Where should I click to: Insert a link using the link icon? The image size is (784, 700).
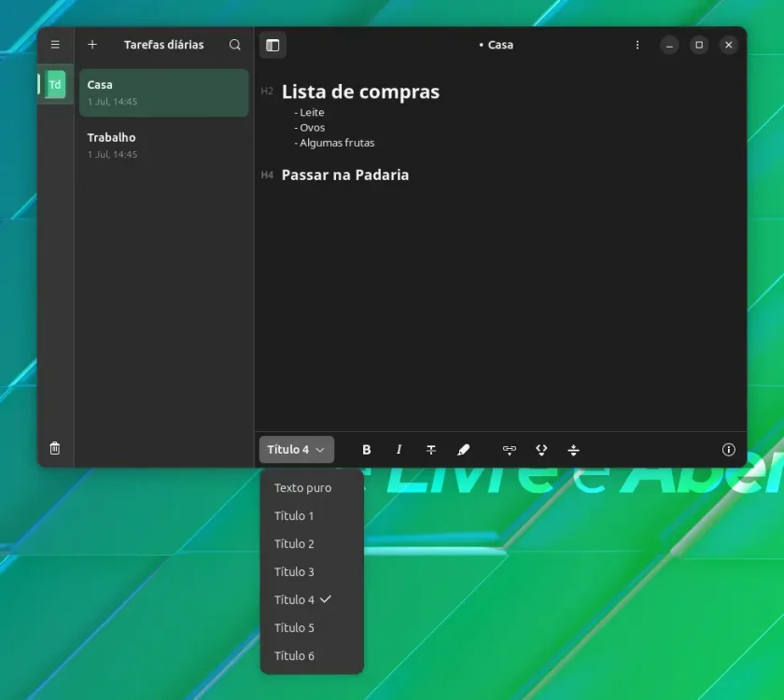click(509, 450)
